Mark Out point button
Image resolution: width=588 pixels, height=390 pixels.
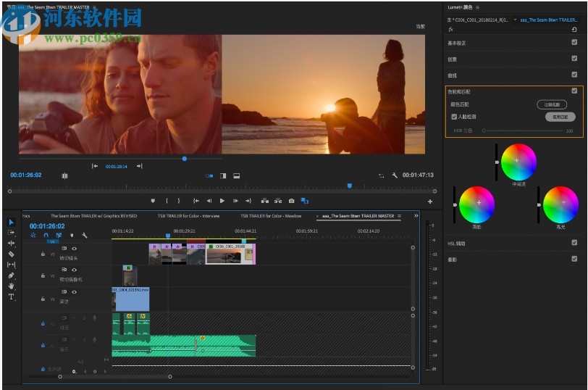point(179,201)
